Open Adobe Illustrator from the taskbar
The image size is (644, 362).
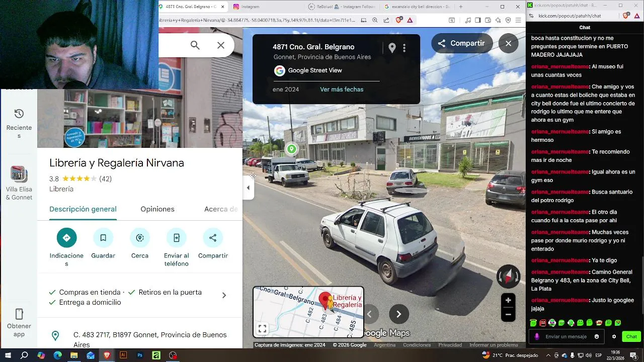tap(123, 355)
